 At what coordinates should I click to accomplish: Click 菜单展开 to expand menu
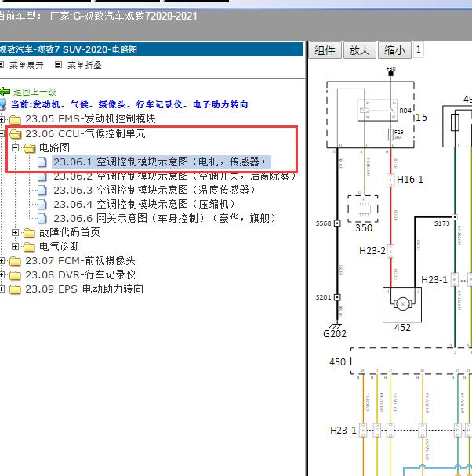[x=27, y=65]
